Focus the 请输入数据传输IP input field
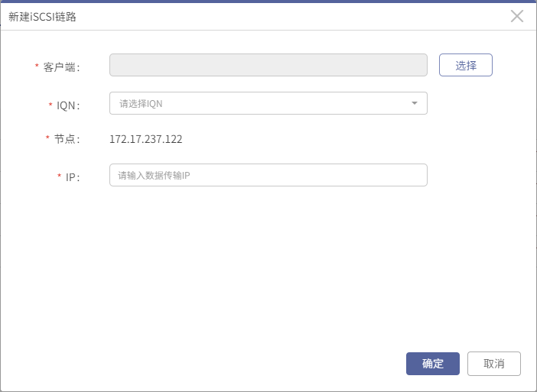Screen dimensions: 537x392 pos(268,175)
